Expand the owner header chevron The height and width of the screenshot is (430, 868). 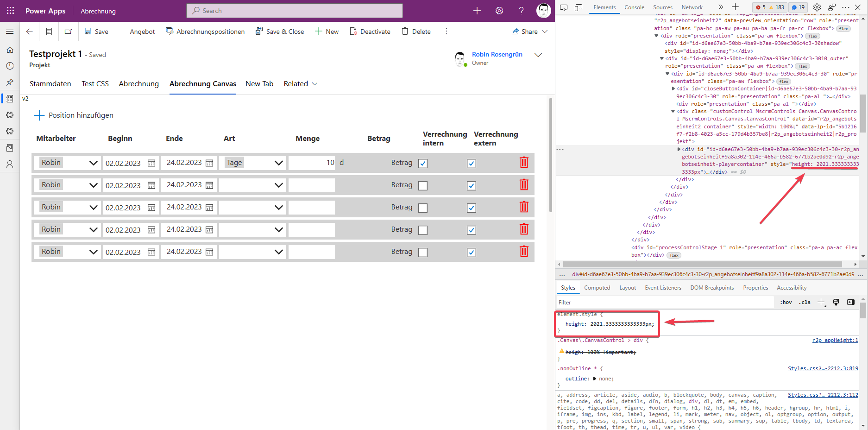538,55
